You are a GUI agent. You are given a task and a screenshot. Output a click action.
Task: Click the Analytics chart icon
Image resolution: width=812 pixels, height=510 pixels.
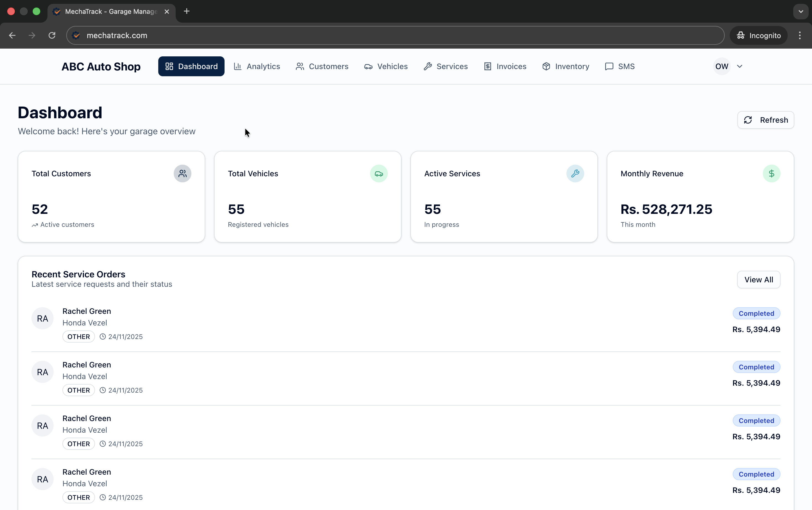[238, 66]
